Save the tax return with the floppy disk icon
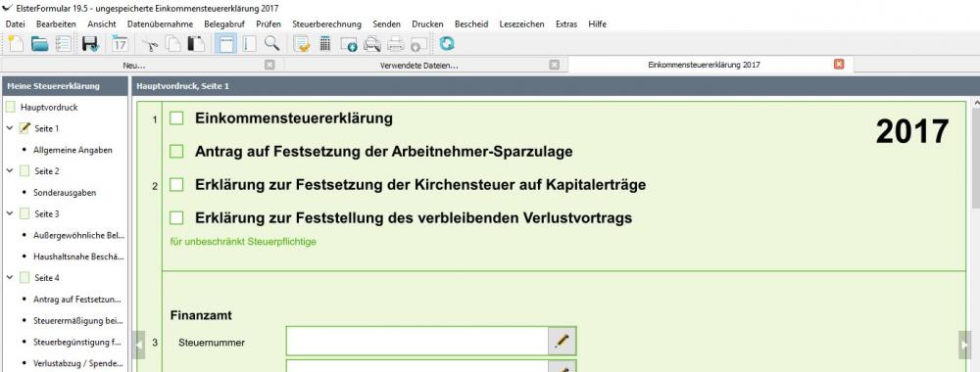The height and width of the screenshot is (372, 980). 90,44
